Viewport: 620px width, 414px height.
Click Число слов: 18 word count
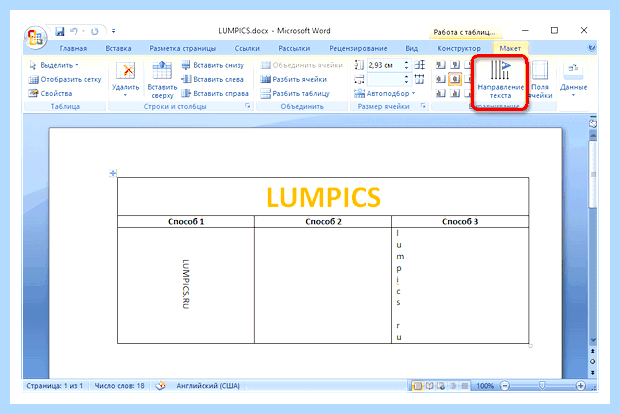point(119,386)
